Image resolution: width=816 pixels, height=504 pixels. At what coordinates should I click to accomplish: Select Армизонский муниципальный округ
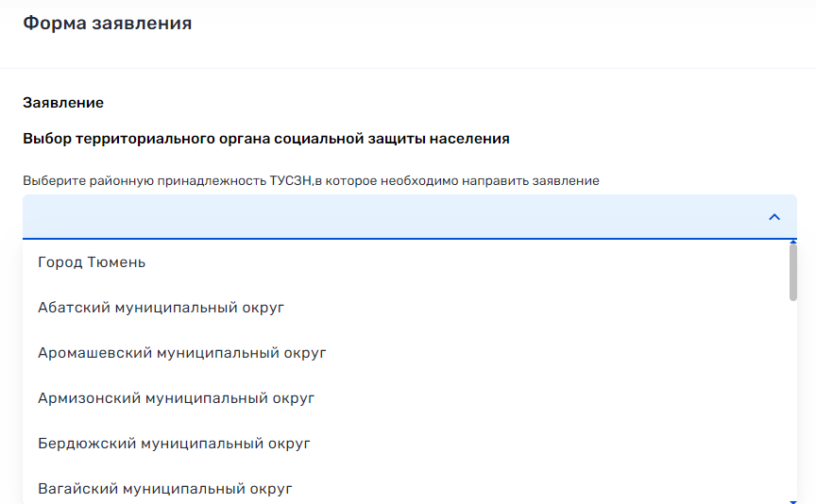[x=176, y=398]
